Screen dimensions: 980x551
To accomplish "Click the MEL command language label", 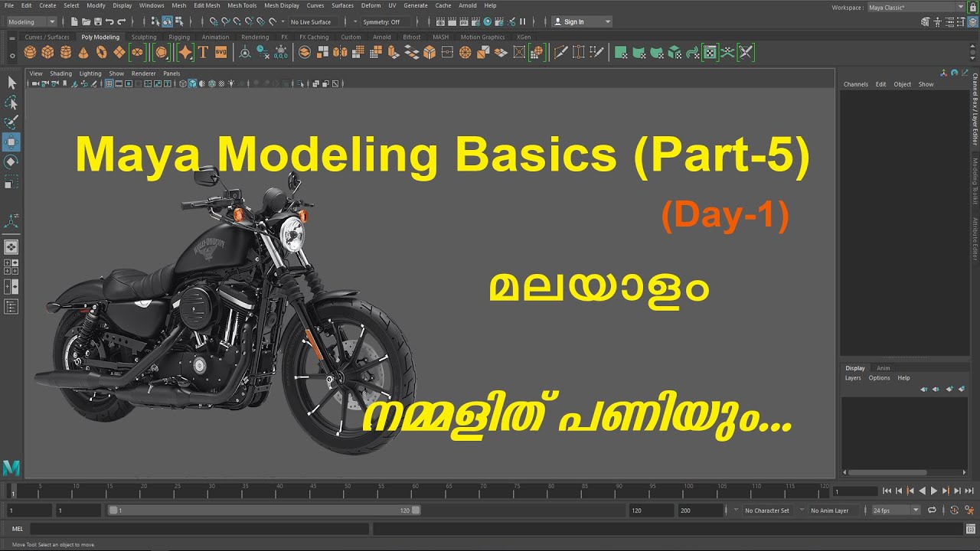I will [x=18, y=529].
